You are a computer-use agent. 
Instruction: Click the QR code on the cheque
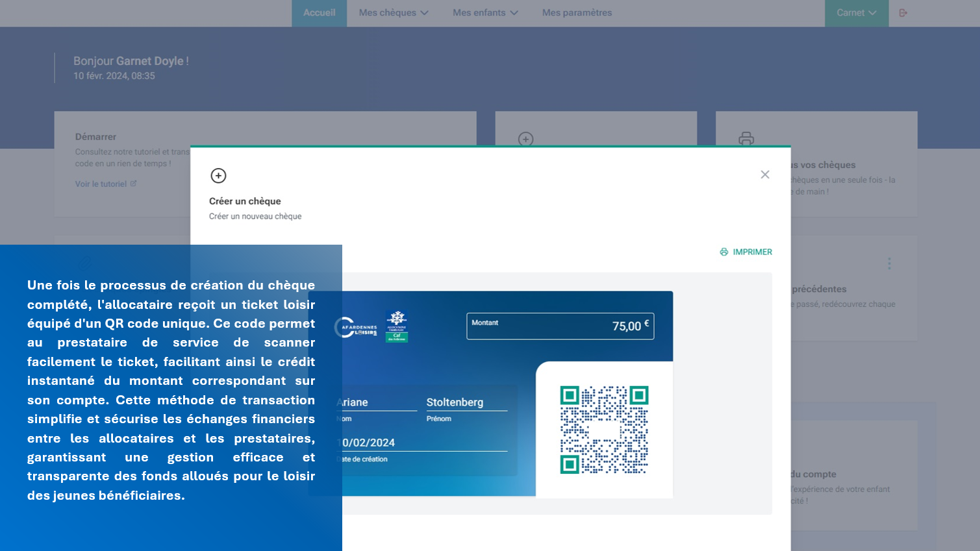(604, 430)
